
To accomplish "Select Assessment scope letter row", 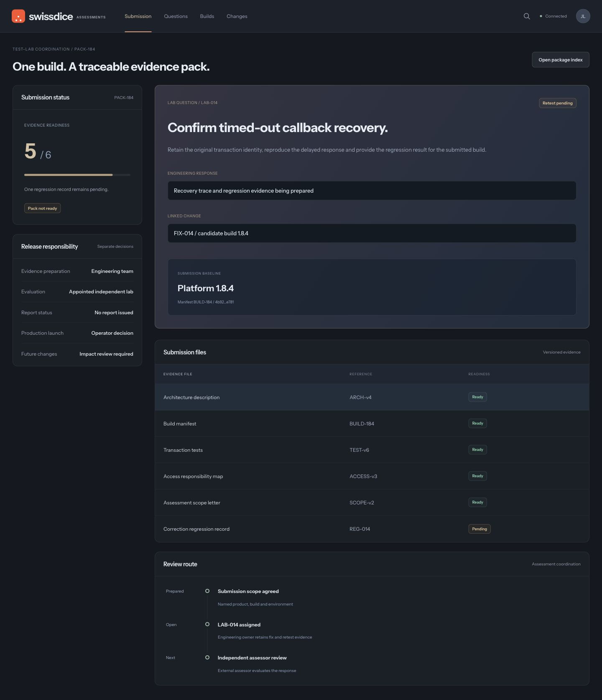I will pos(372,502).
